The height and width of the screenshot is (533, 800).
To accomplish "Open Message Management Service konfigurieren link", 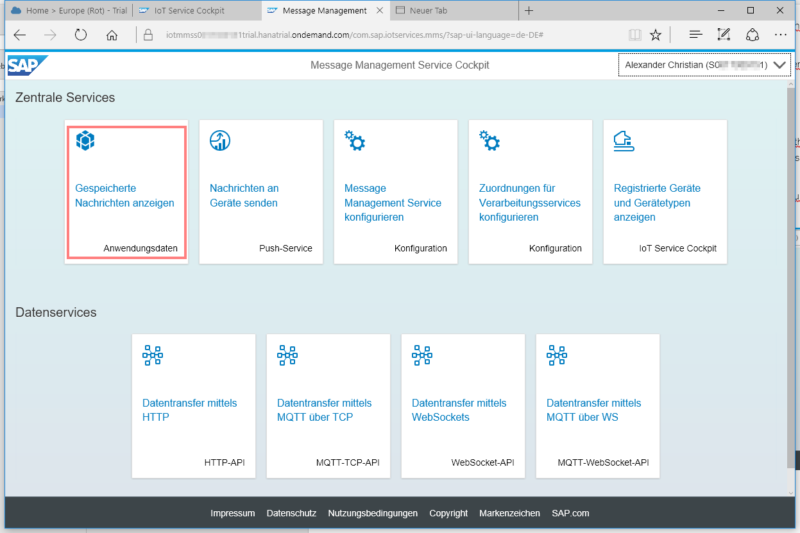I will pos(393,202).
